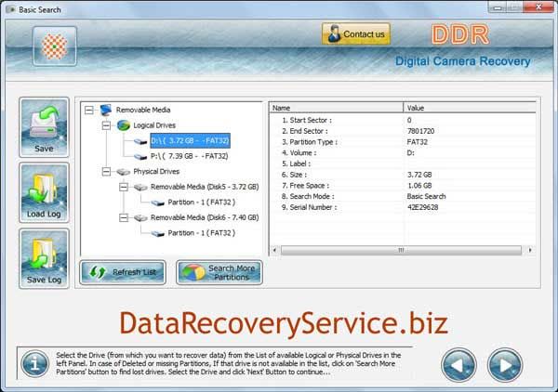The image size is (558, 392).
Task: Click Search More Partitions button
Action: 219,272
